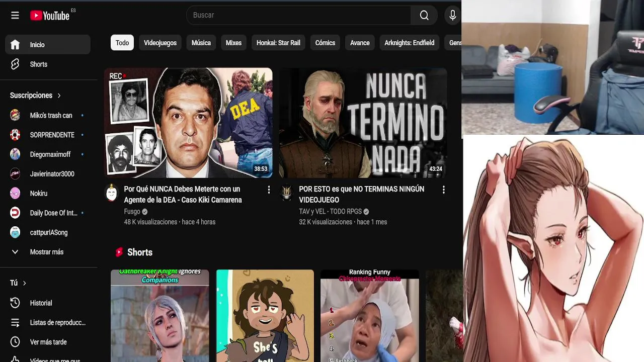Open cattpurIASong subscription entry

click(x=48, y=232)
